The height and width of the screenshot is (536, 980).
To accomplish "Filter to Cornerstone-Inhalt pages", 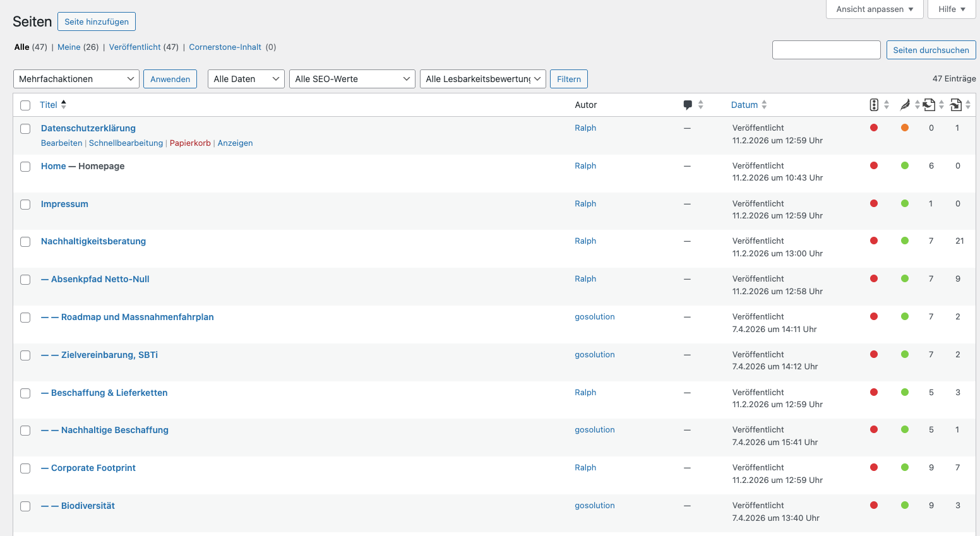I will 225,47.
